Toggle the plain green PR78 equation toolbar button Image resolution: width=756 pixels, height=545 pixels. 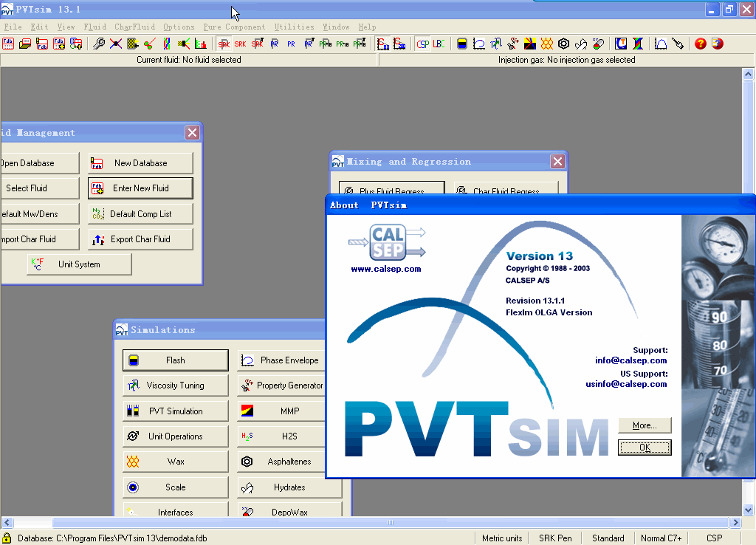click(x=343, y=44)
